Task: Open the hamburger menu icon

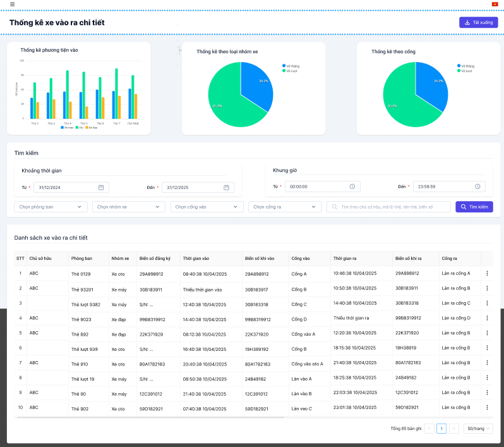Action: click(x=12, y=4)
